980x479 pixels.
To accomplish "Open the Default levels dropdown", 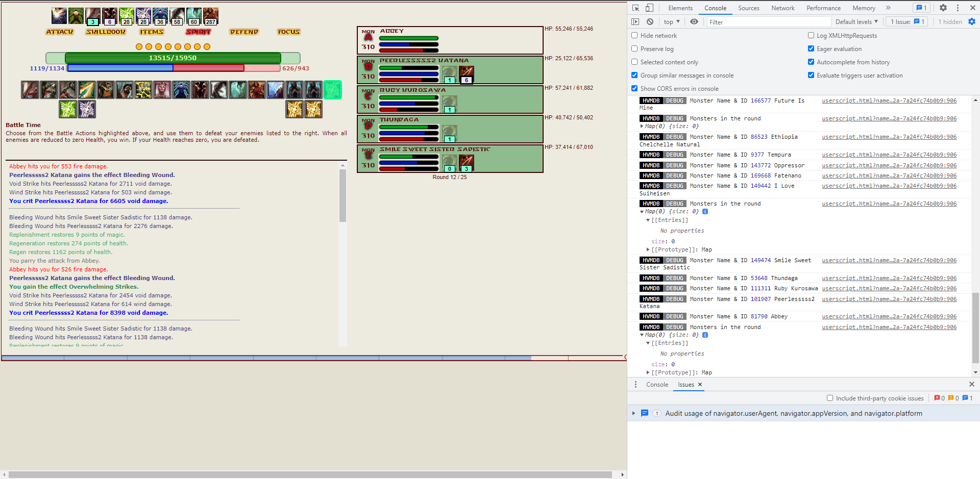I will pyautogui.click(x=856, y=21).
